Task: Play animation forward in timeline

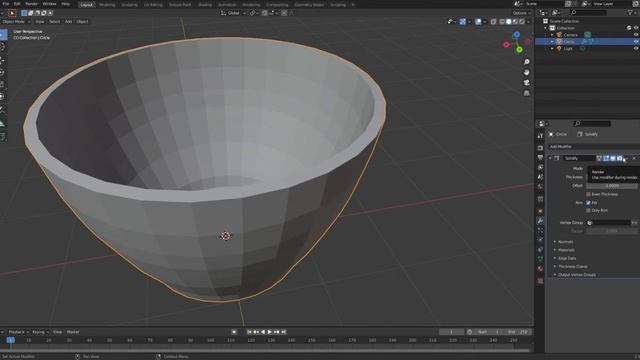Action: 269,332
